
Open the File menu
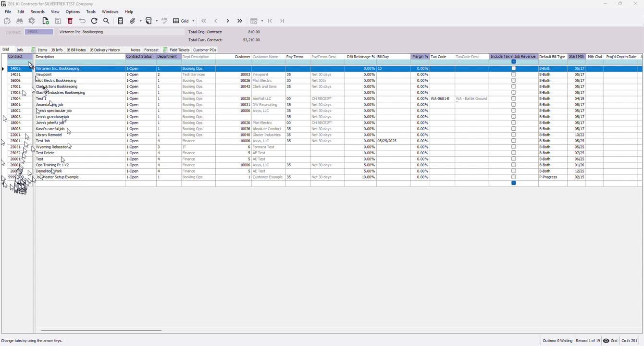coord(8,12)
